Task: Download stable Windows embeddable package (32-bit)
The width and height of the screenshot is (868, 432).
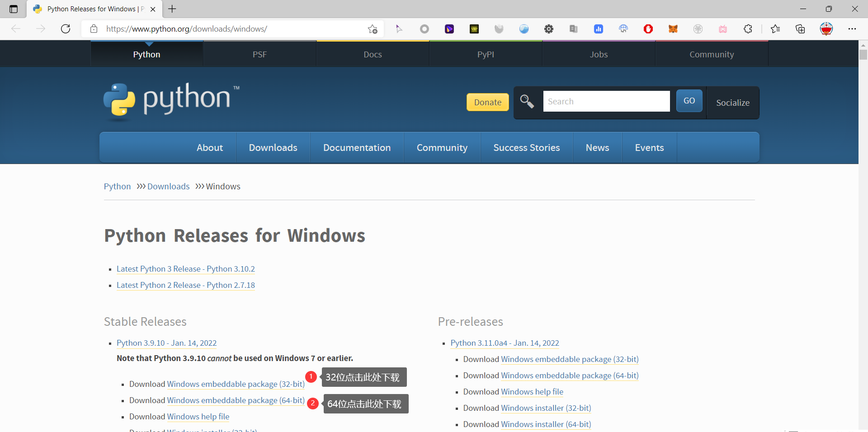Action: pos(236,384)
